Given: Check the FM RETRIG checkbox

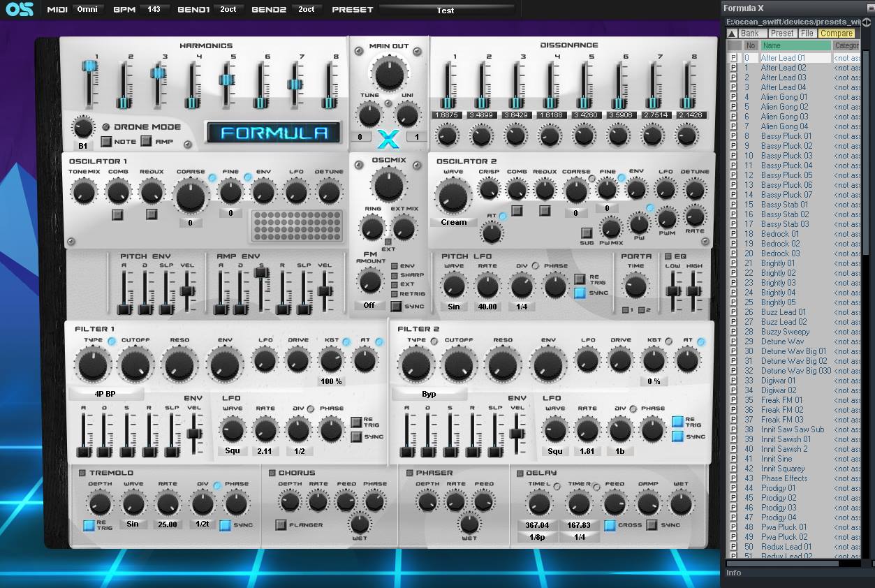Looking at the screenshot, I should [395, 293].
